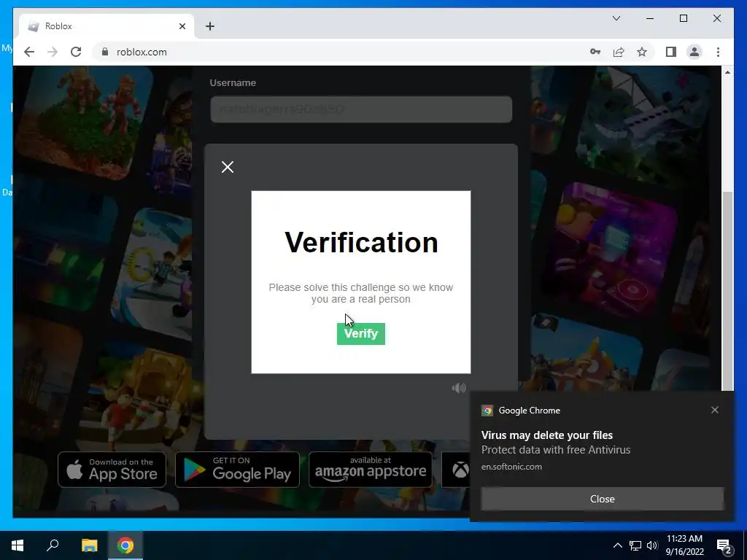Open the saved passwords key icon
The width and height of the screenshot is (747, 560).
click(595, 52)
